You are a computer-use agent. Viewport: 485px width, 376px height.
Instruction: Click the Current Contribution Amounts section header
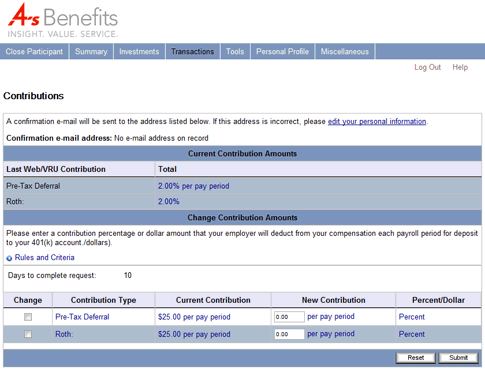tap(242, 154)
